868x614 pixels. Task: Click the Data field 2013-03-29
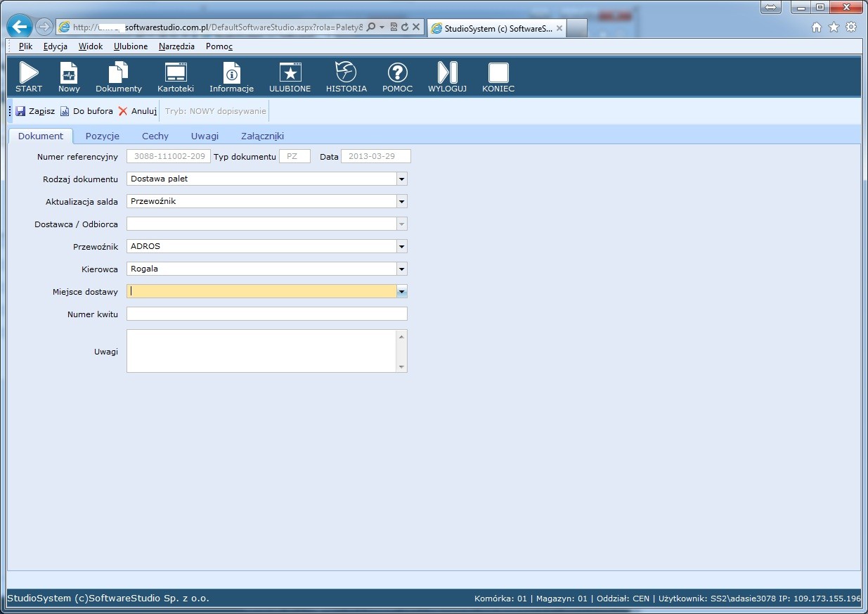pyautogui.click(x=376, y=156)
